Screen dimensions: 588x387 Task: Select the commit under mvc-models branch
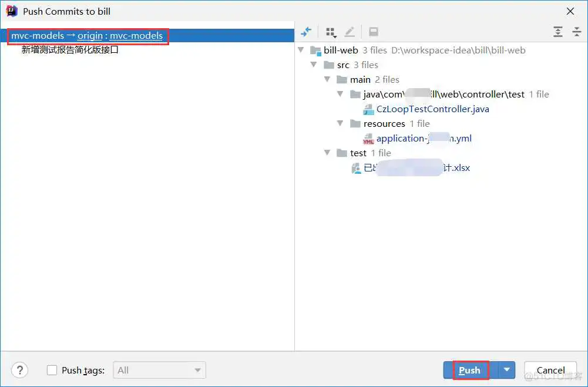(x=70, y=50)
